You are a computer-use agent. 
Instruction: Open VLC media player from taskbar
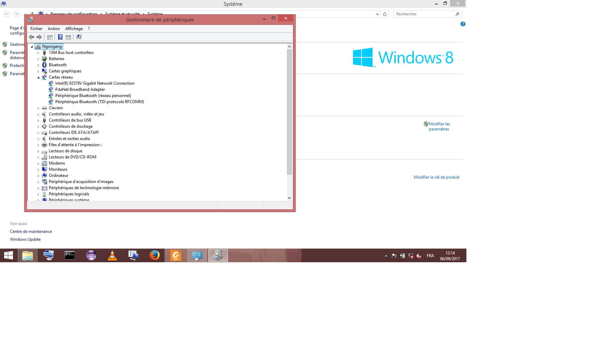[112, 255]
